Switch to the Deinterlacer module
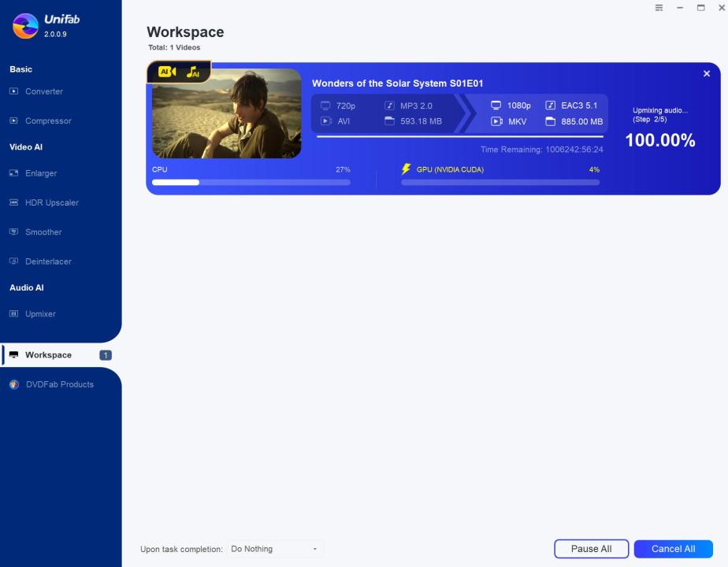728x567 pixels. coord(48,261)
